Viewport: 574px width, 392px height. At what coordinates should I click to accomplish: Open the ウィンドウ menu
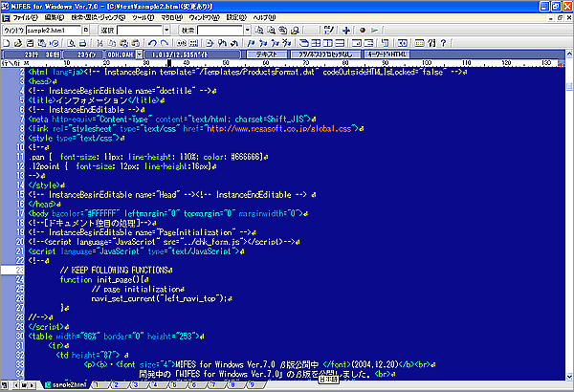pos(205,17)
